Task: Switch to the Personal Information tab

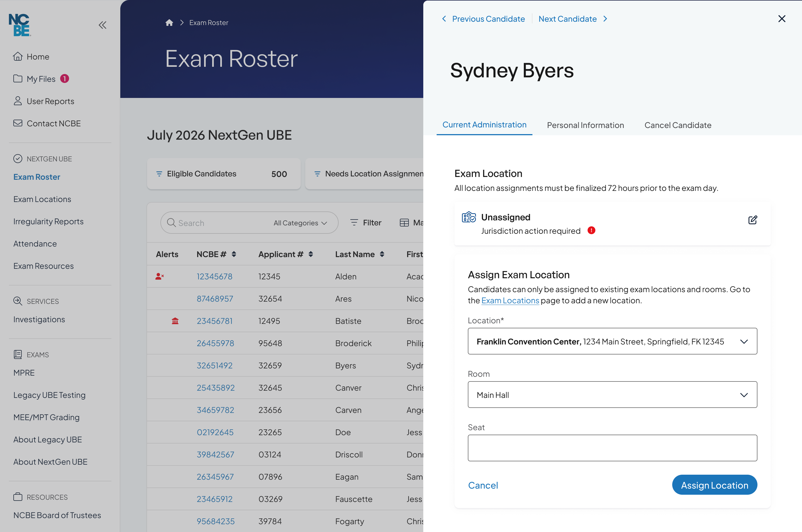Action: 585,125
